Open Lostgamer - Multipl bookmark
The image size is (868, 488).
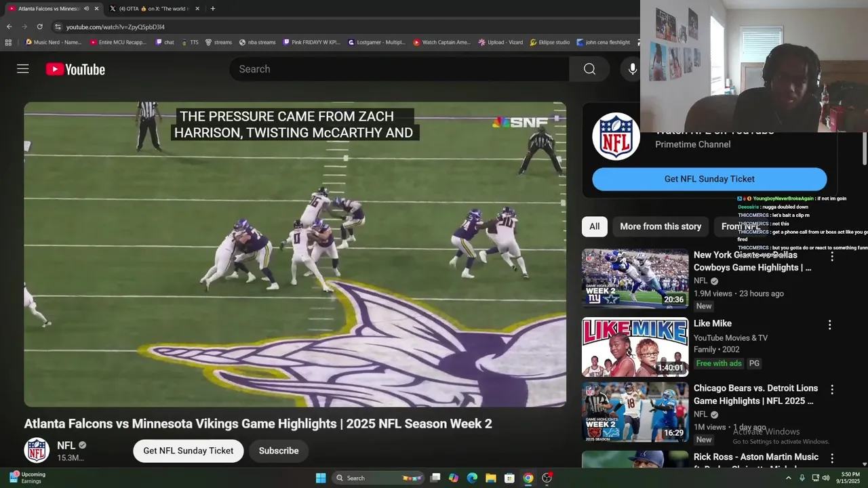click(x=377, y=42)
